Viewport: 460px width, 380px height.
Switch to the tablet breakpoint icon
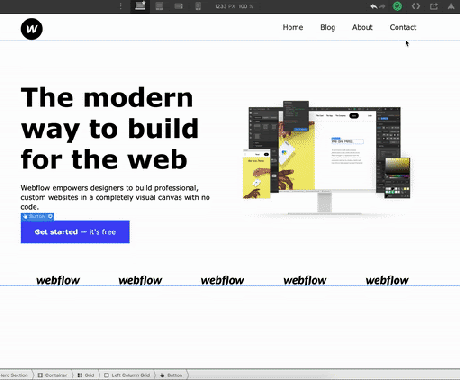pos(159,6)
